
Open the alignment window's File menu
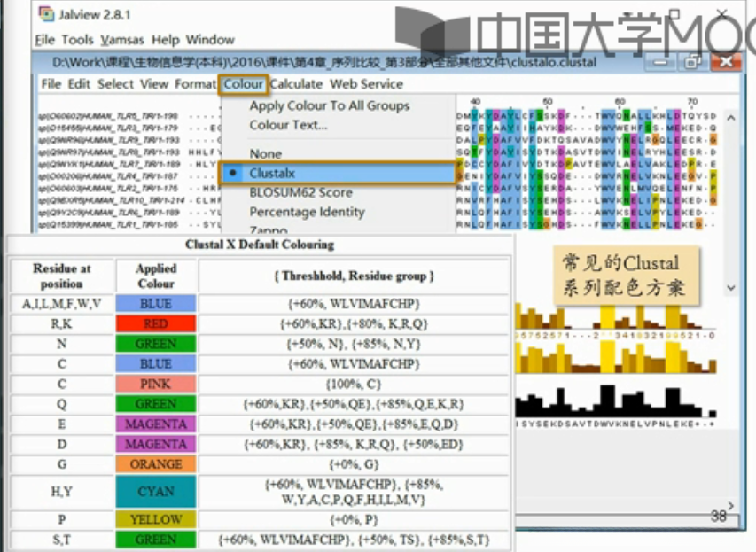(x=51, y=84)
